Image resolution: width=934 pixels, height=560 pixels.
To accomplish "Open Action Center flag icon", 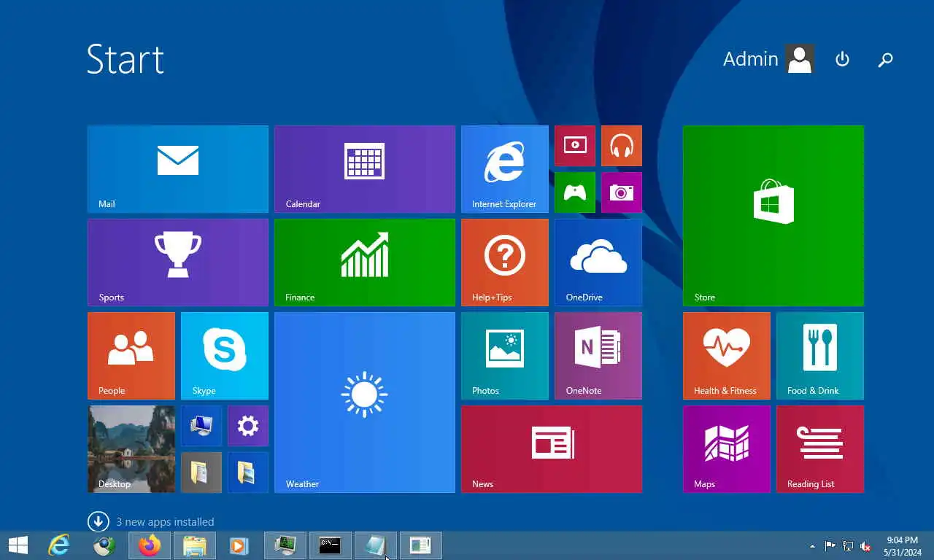I will (830, 546).
